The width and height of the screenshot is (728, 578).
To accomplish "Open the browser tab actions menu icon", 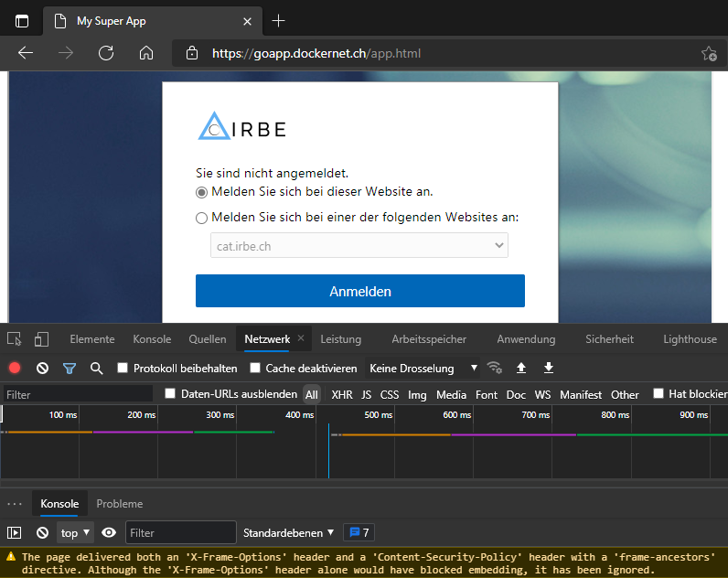I will point(22,21).
